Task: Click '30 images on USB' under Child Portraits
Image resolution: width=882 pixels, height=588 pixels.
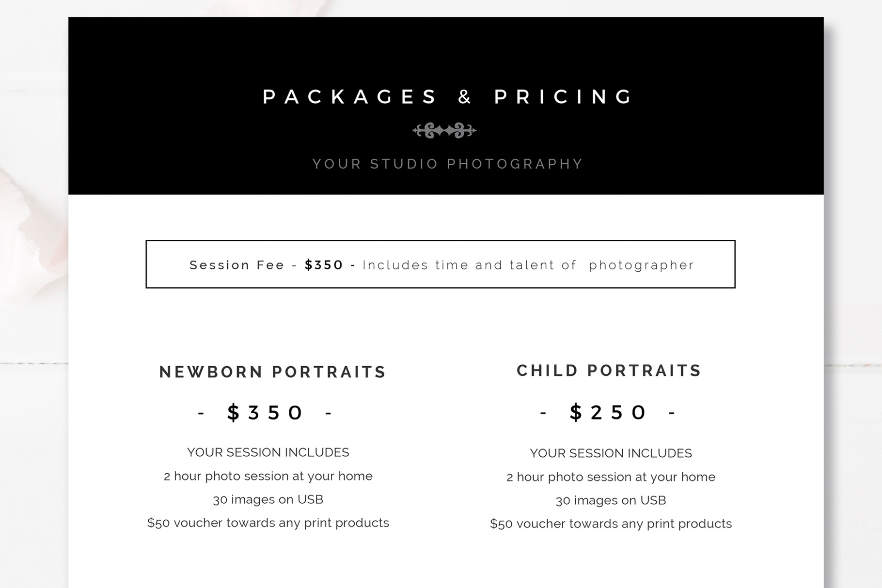Action: tap(611, 500)
